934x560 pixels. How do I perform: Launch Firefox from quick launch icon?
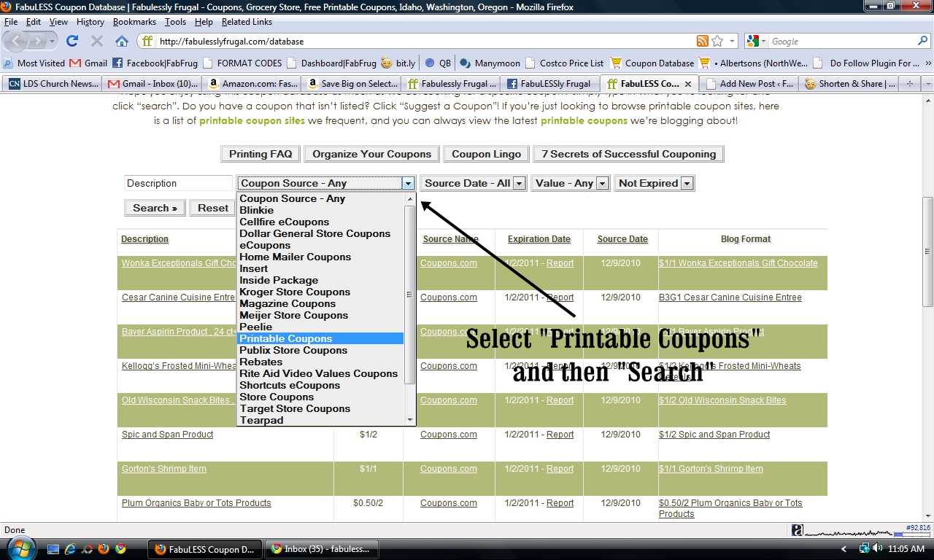(x=104, y=549)
